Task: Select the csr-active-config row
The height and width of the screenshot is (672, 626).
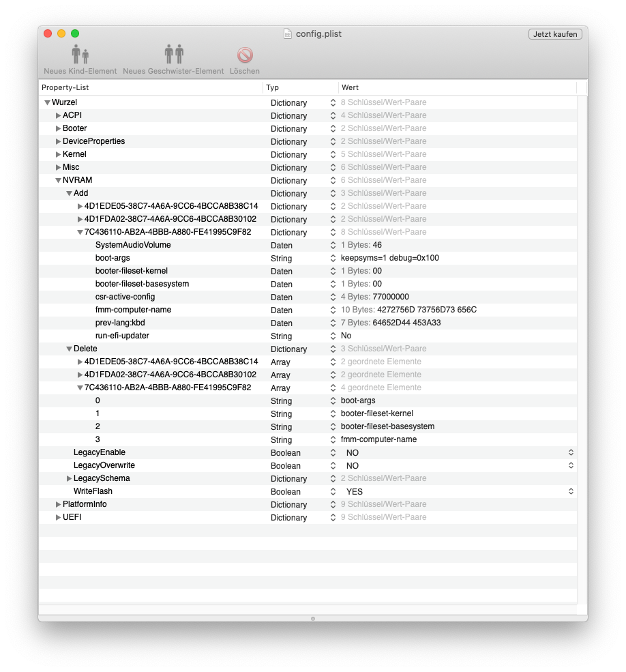Action: coord(308,297)
